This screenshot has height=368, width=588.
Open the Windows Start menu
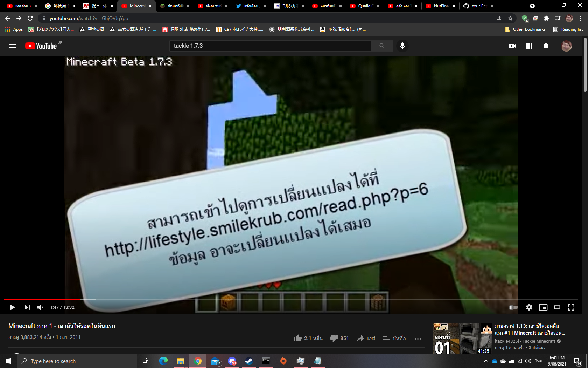pos(8,361)
